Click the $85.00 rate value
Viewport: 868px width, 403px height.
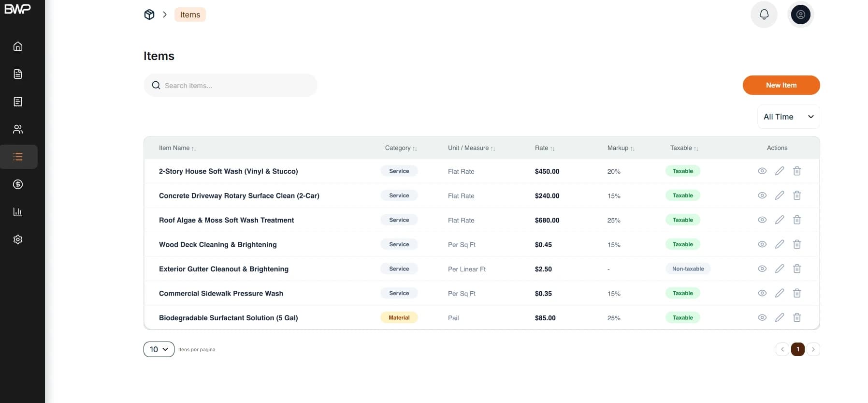[545, 318]
